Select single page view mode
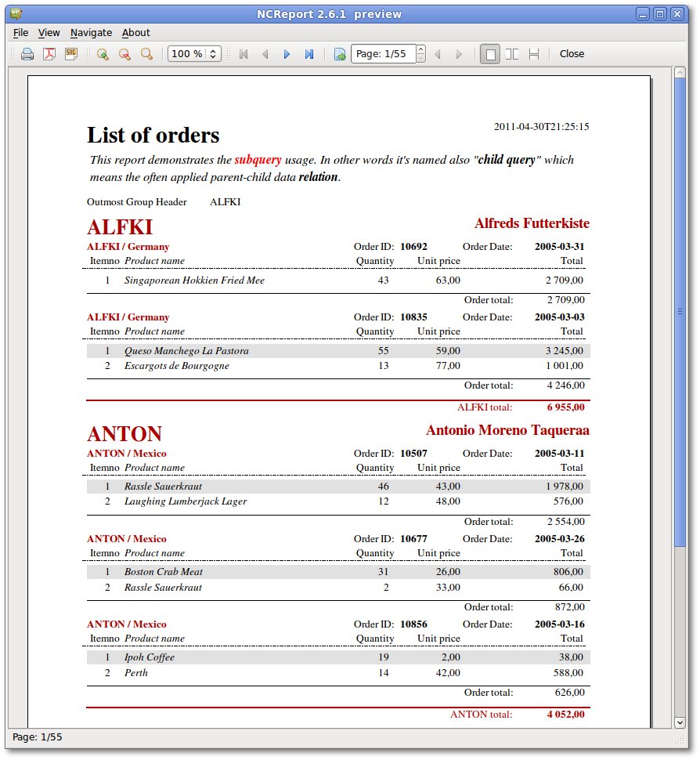This screenshot has height=760, width=700. click(x=490, y=54)
